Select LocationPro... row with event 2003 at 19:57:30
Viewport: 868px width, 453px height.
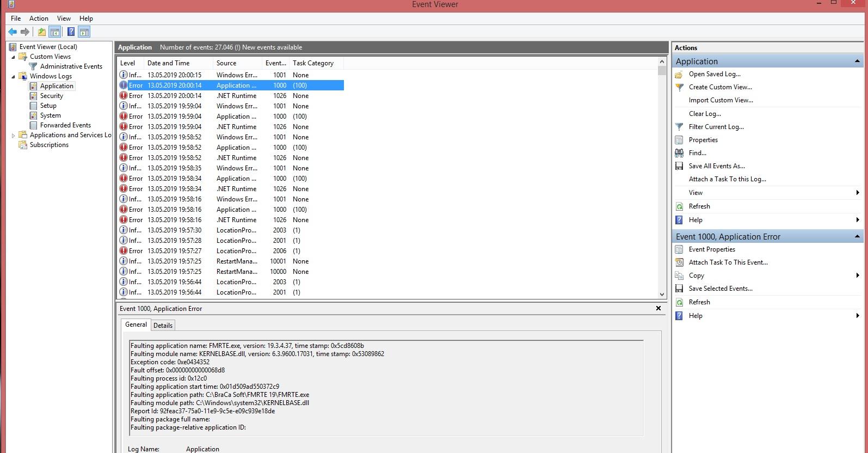tap(231, 230)
